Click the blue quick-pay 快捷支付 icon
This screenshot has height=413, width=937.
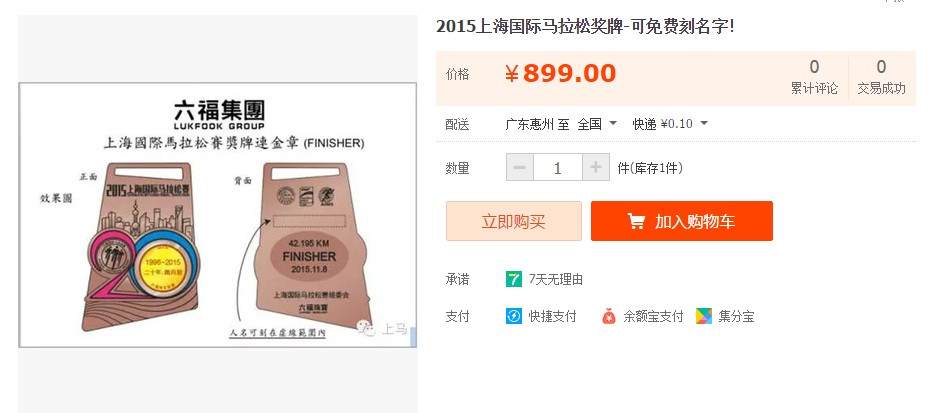tap(514, 316)
